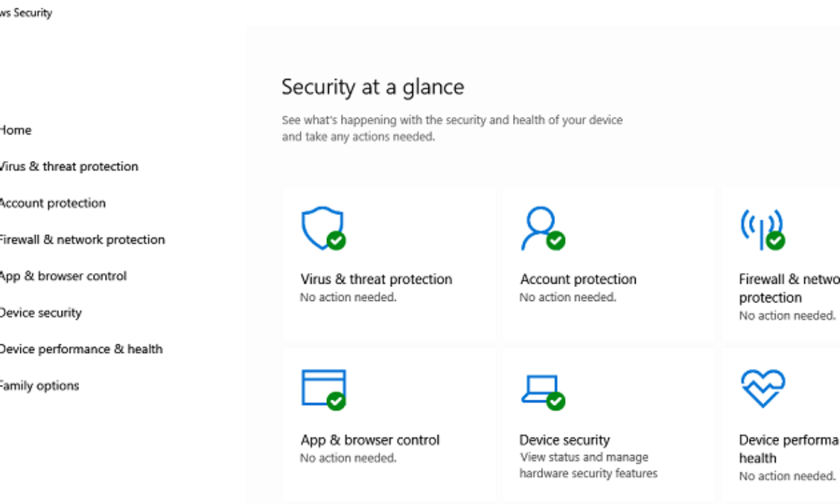Select App & browser control sidebar item
Image resolution: width=840 pixels, height=504 pixels.
[63, 276]
